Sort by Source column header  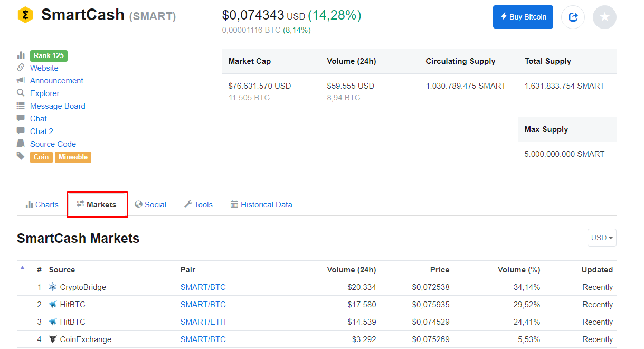click(62, 270)
